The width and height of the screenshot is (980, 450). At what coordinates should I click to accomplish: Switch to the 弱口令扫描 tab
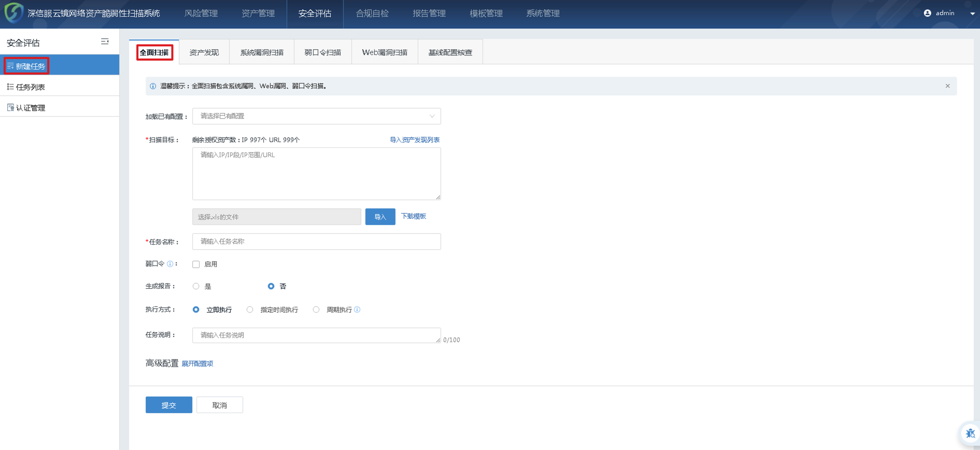323,52
